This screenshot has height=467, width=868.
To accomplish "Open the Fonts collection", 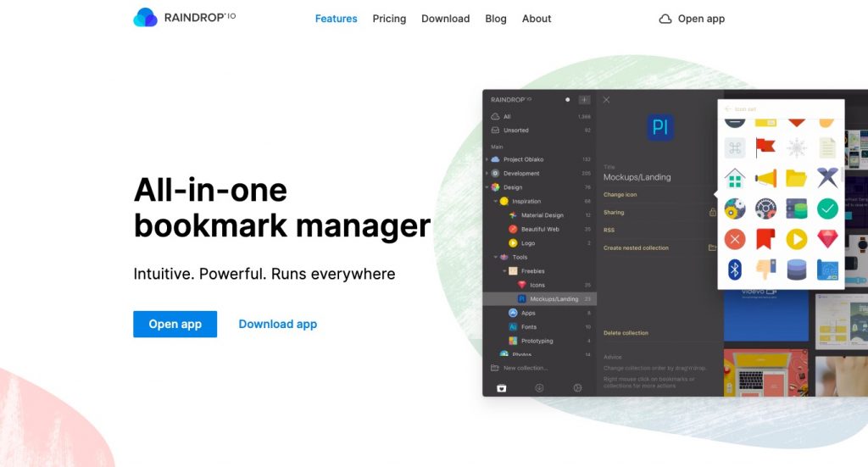I will click(529, 327).
